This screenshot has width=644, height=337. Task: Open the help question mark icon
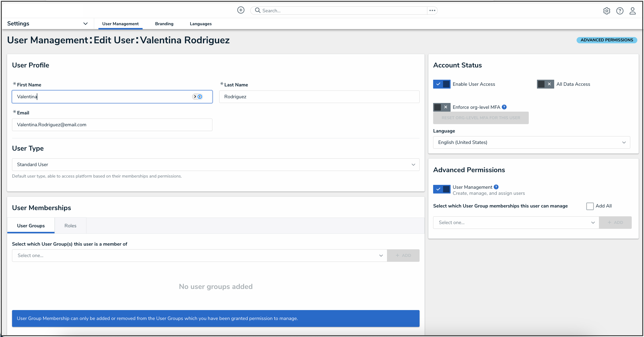coord(620,11)
